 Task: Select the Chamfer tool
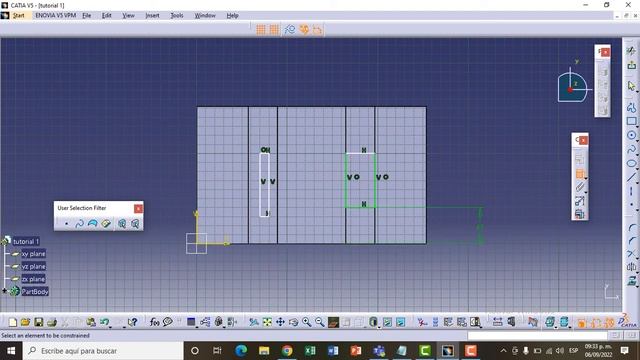coord(631,241)
